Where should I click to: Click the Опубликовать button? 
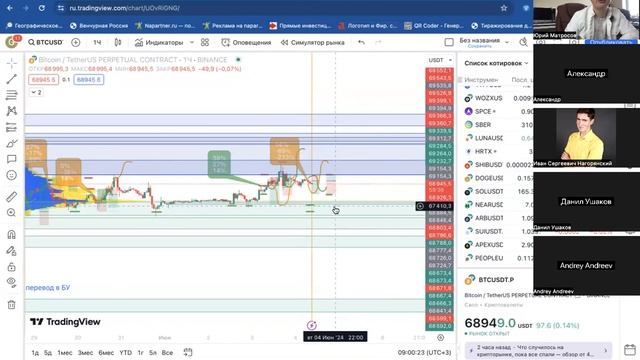pos(611,42)
